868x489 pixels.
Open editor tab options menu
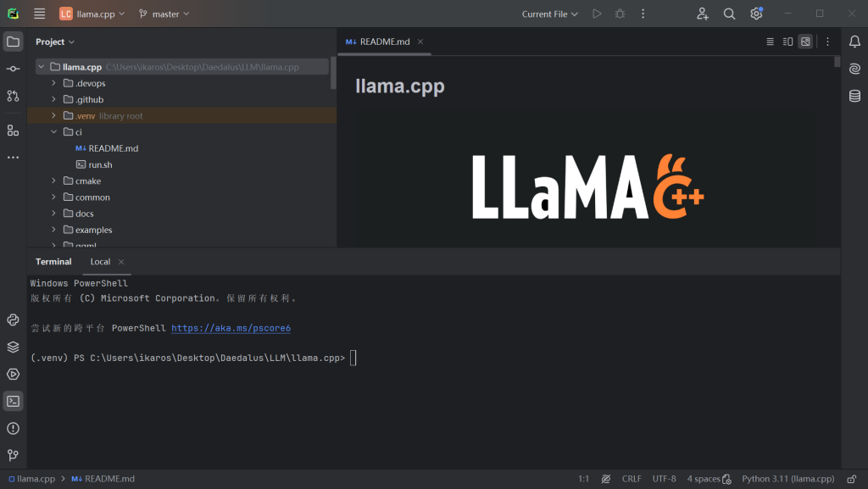pos(827,42)
